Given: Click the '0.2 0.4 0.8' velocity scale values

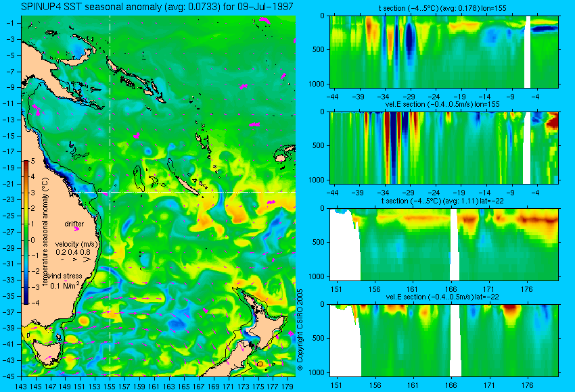Looking at the screenshot, I should [73, 252].
